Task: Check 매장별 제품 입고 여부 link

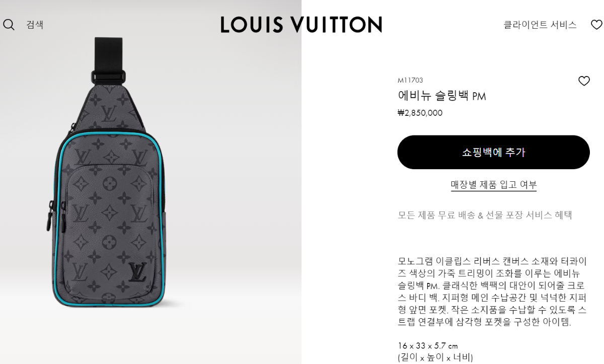Action: [x=493, y=185]
